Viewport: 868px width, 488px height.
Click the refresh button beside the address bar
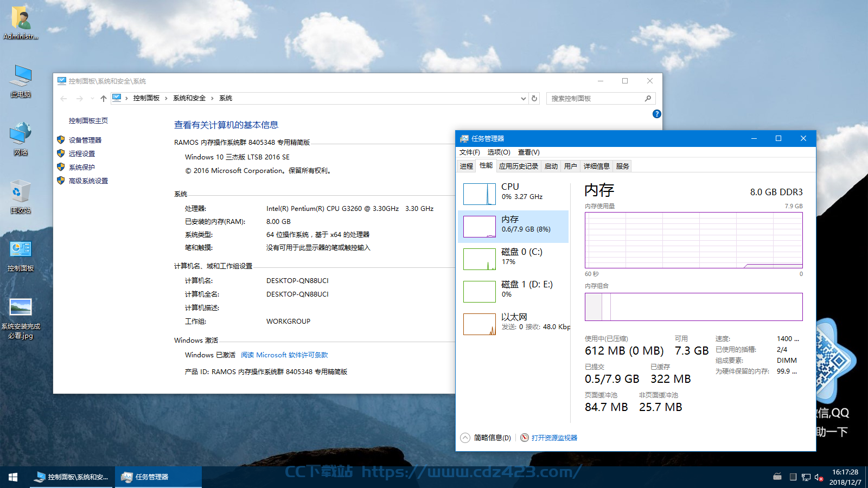534,99
